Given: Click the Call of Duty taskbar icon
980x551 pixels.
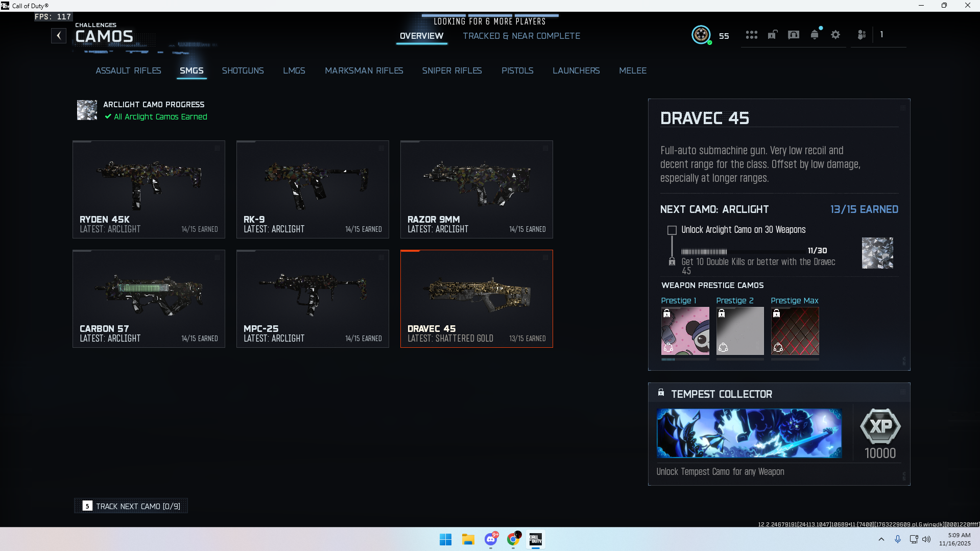Looking at the screenshot, I should pyautogui.click(x=536, y=539).
